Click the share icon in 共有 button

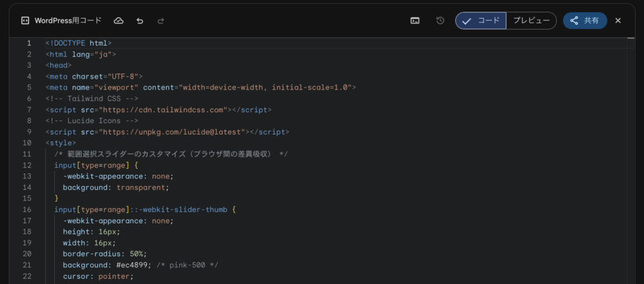(574, 21)
